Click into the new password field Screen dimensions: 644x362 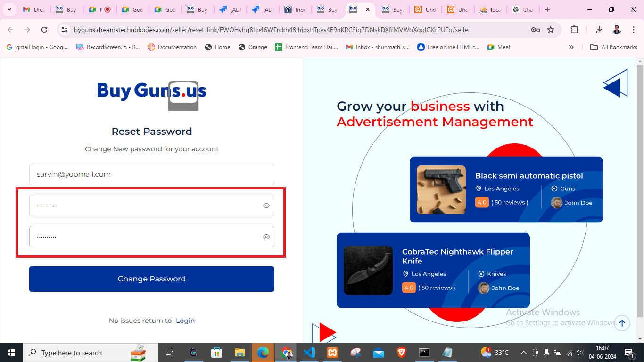point(152,206)
